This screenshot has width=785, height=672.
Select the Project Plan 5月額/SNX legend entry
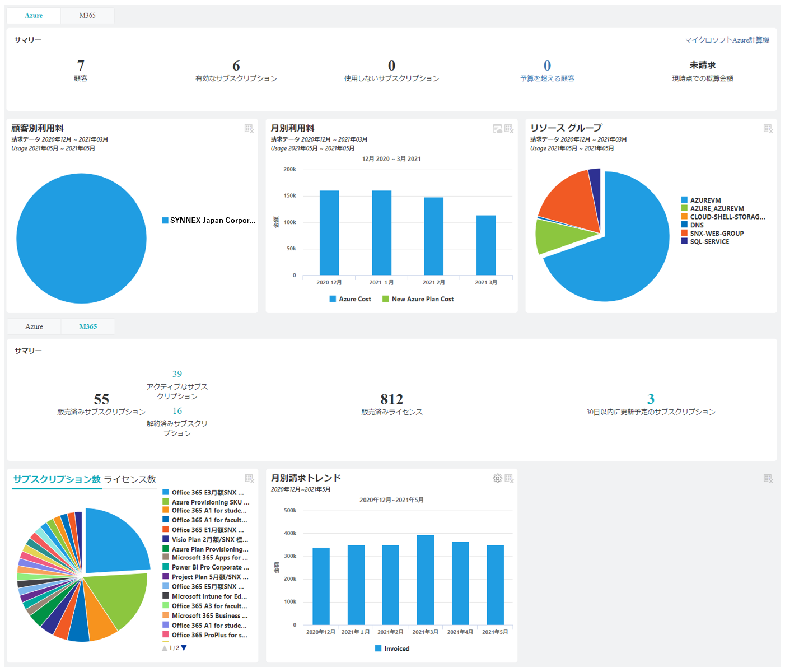[x=205, y=577]
